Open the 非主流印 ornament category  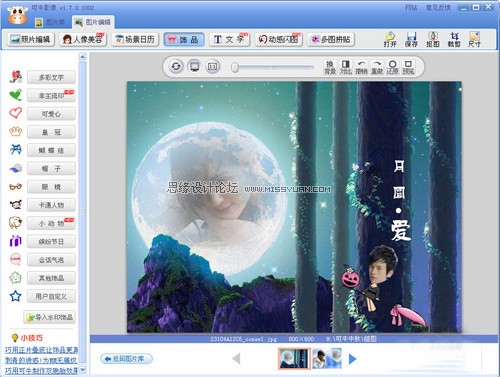51,96
